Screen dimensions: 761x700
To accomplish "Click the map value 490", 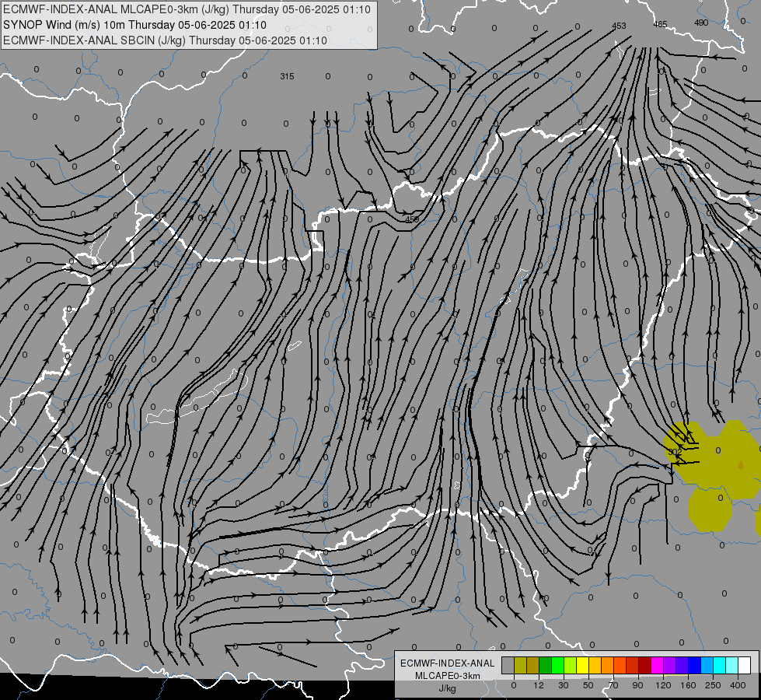I will pyautogui.click(x=701, y=23).
